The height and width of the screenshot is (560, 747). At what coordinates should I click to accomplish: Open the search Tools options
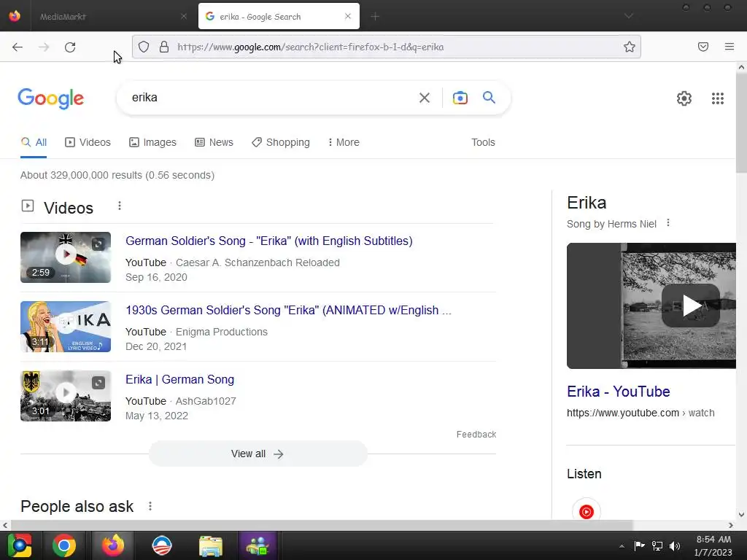point(483,142)
